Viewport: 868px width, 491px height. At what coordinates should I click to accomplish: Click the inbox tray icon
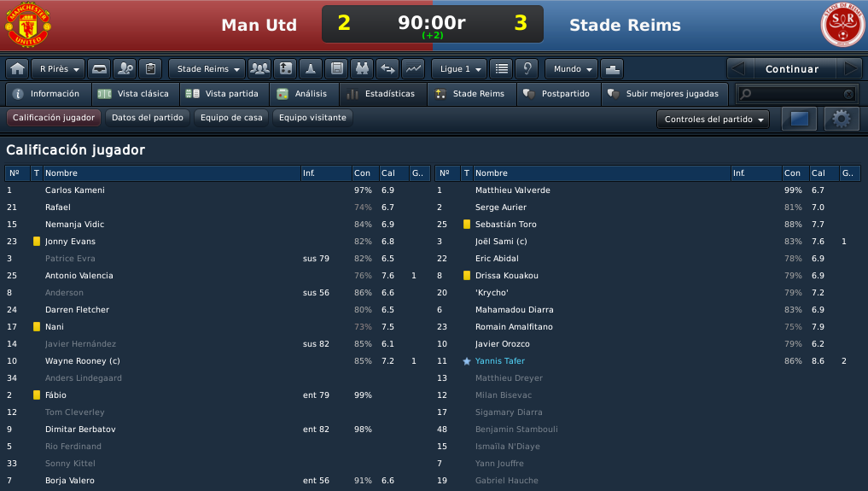point(99,68)
